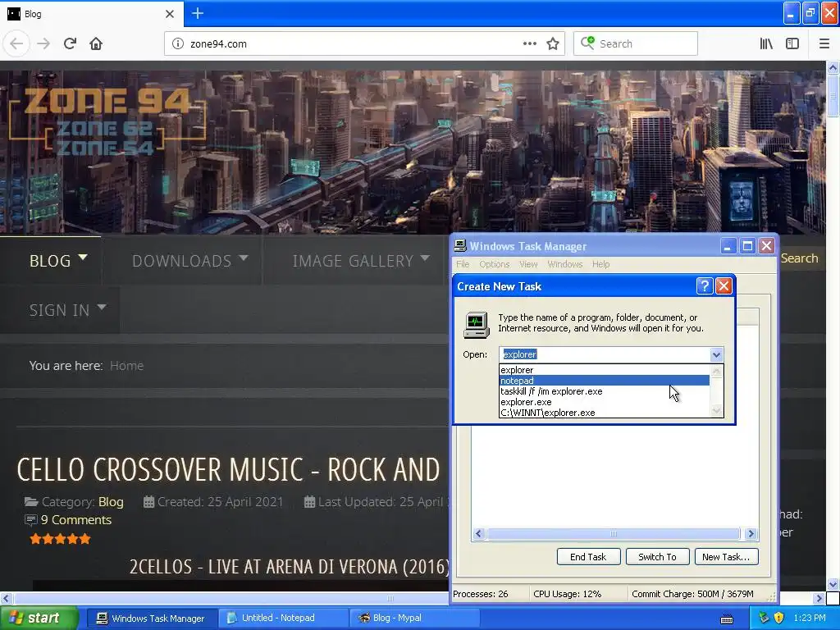Screen dimensions: 840x630
Task: Open the Start menu
Action: point(38,618)
